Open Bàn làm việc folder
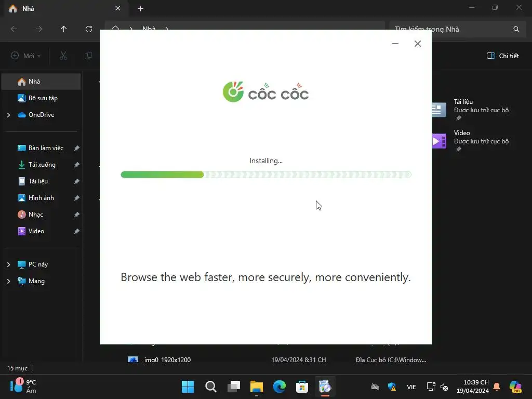Screen dimensions: 532x399 [41, 148]
